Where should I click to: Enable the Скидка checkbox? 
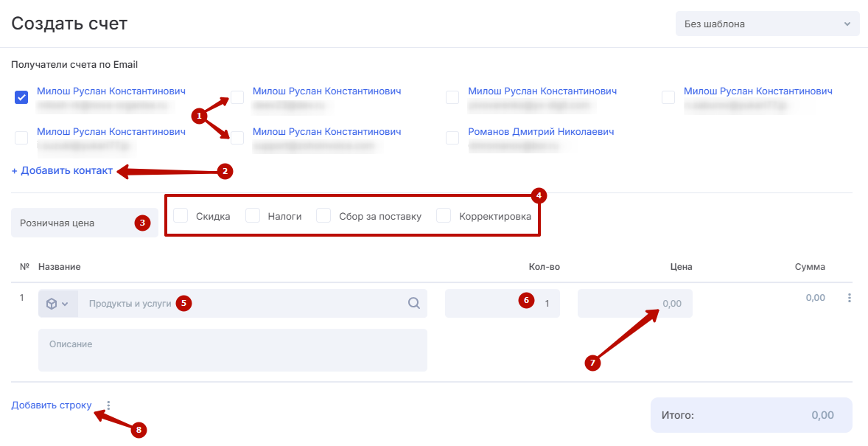coord(181,216)
